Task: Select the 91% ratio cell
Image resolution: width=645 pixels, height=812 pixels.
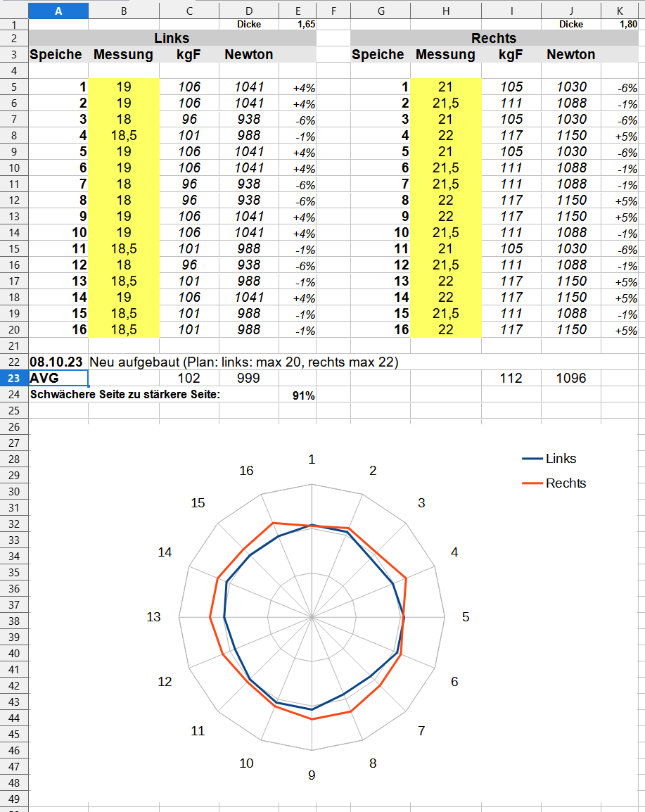Action: point(303,395)
